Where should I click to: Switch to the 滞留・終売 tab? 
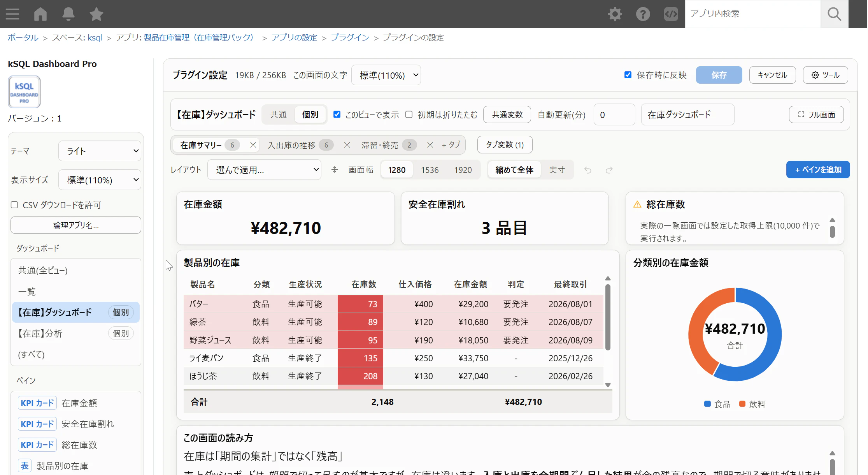[380, 145]
